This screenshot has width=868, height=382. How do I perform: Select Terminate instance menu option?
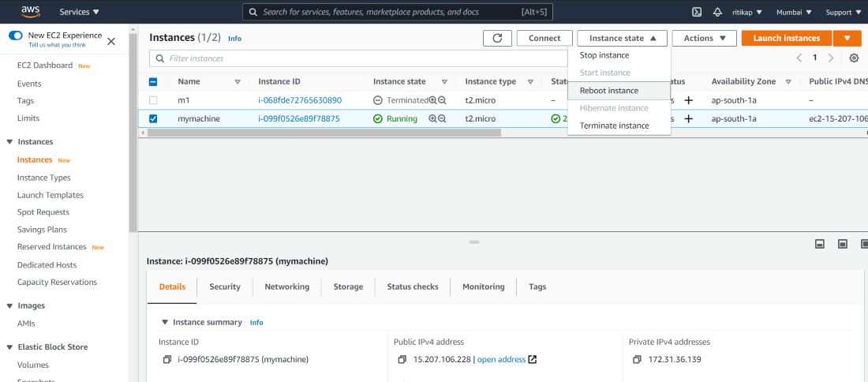click(x=619, y=125)
